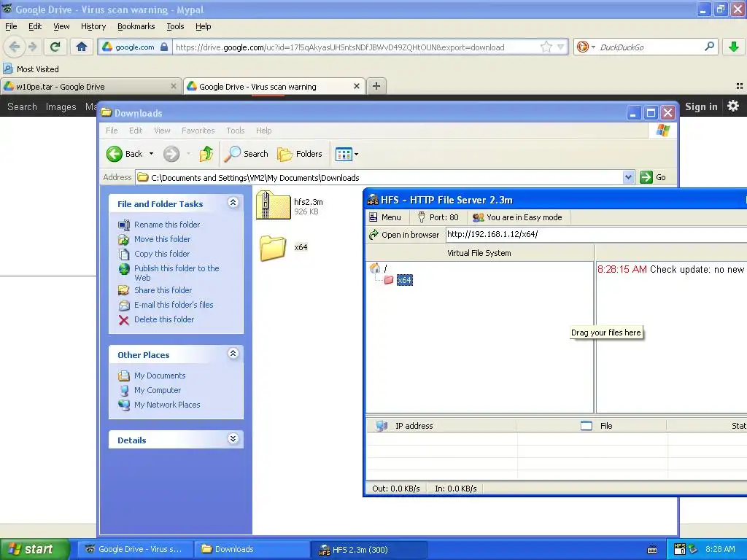Click the File column header in HFS

592,426
